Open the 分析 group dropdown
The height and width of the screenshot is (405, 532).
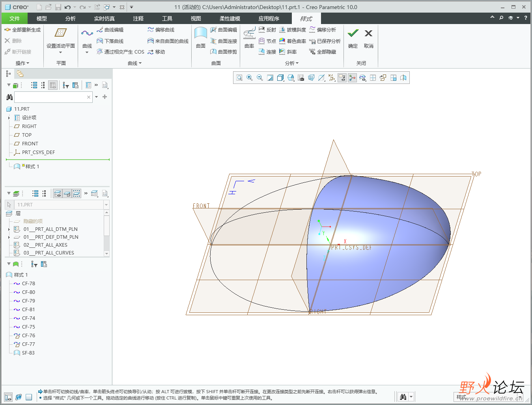292,63
